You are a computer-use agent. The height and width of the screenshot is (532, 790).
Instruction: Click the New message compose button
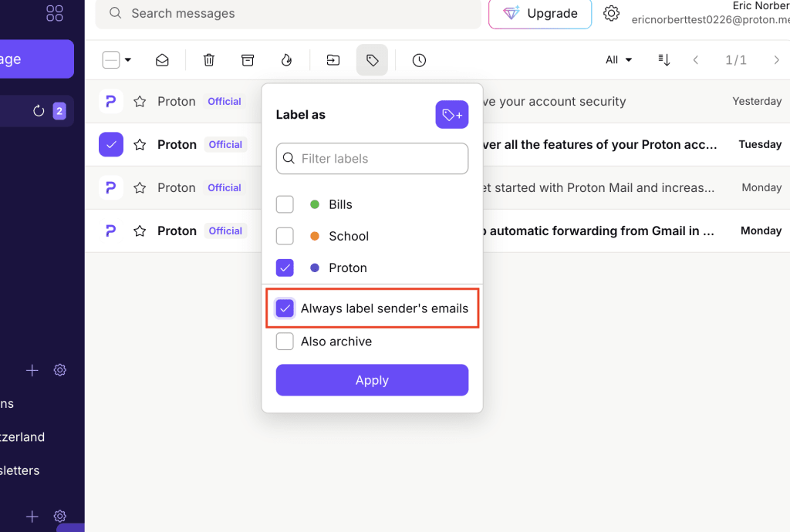[35, 59]
